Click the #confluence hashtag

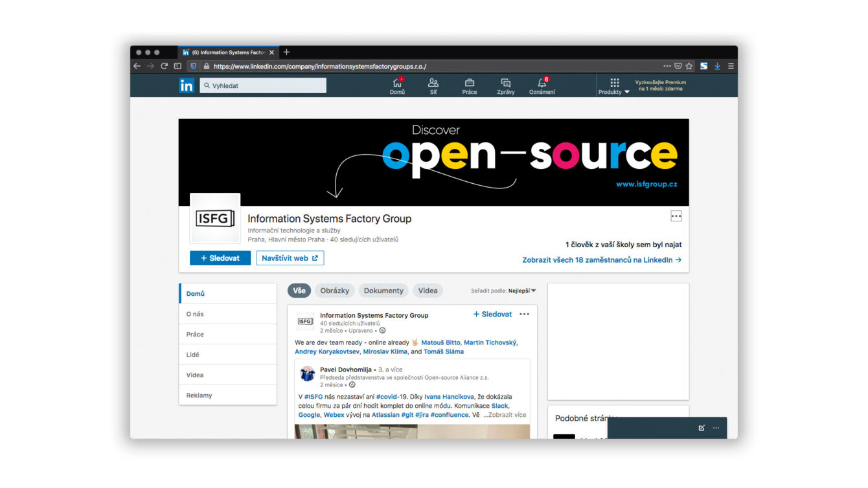[450, 415]
